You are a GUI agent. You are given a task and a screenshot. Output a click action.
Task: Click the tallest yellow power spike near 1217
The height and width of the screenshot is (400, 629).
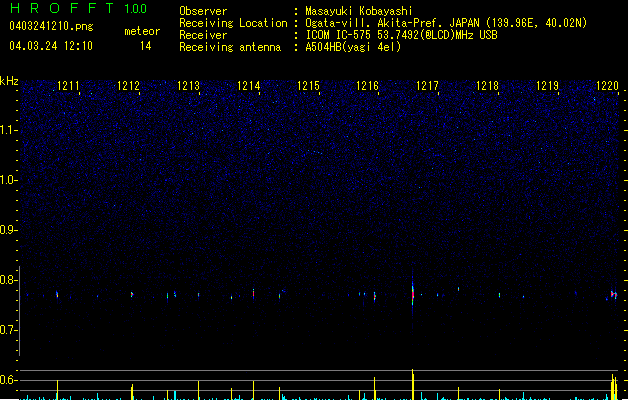pyautogui.click(x=413, y=384)
